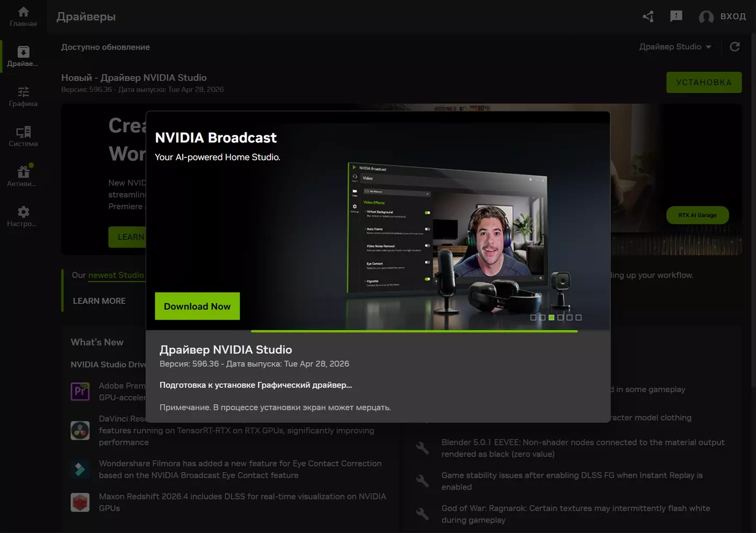The image size is (756, 533).
Task: Click the dialog version line 596.36
Action: 254,364
